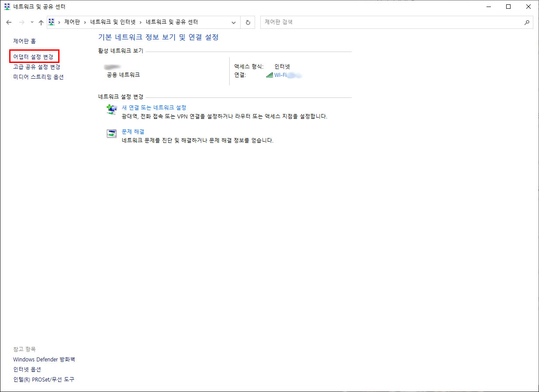Click the breadcrumb arrow after 제어판
This screenshot has height=392, width=539.
click(x=85, y=22)
